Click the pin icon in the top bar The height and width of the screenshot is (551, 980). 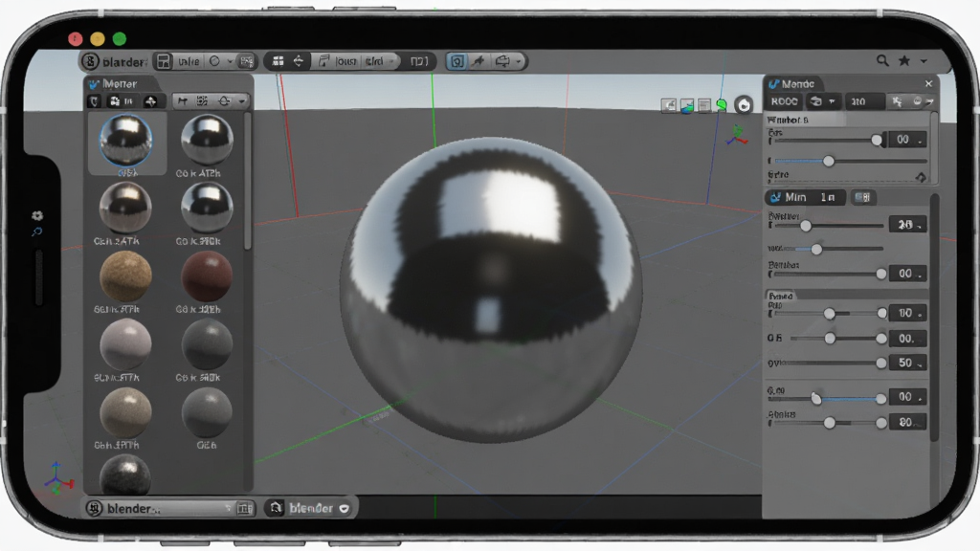point(479,61)
